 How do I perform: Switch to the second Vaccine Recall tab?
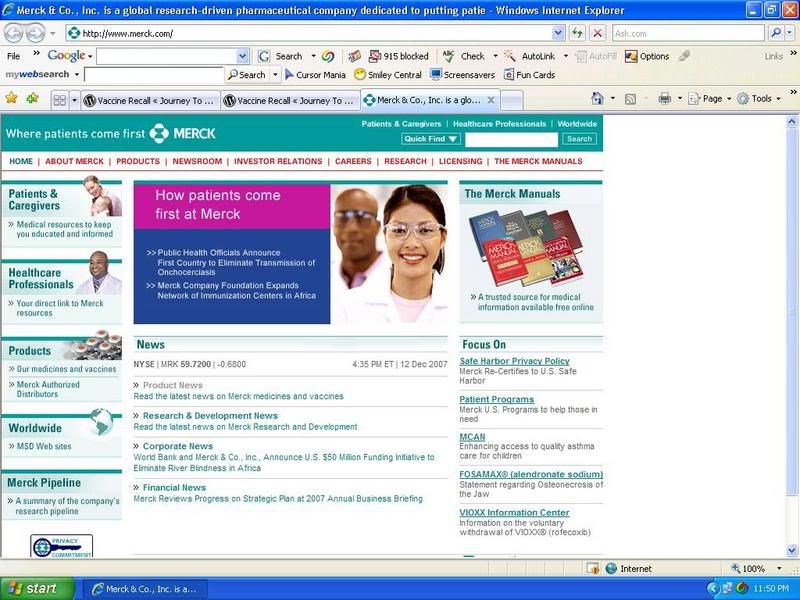291,101
